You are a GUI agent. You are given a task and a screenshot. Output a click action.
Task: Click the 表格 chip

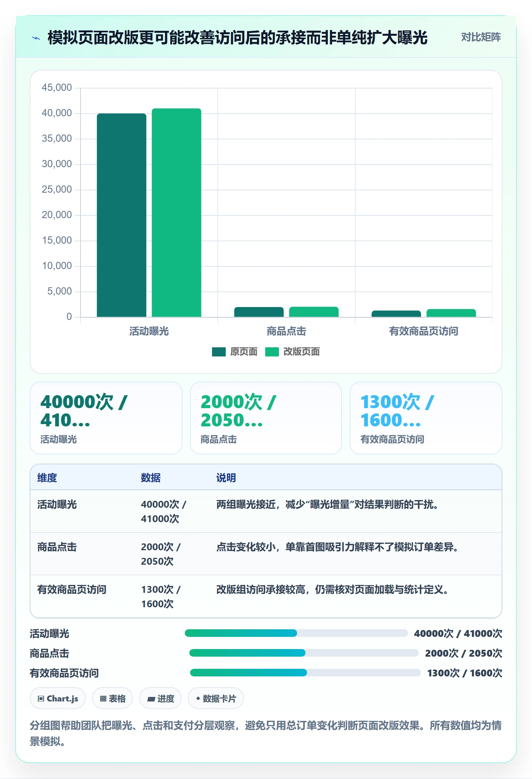click(112, 698)
